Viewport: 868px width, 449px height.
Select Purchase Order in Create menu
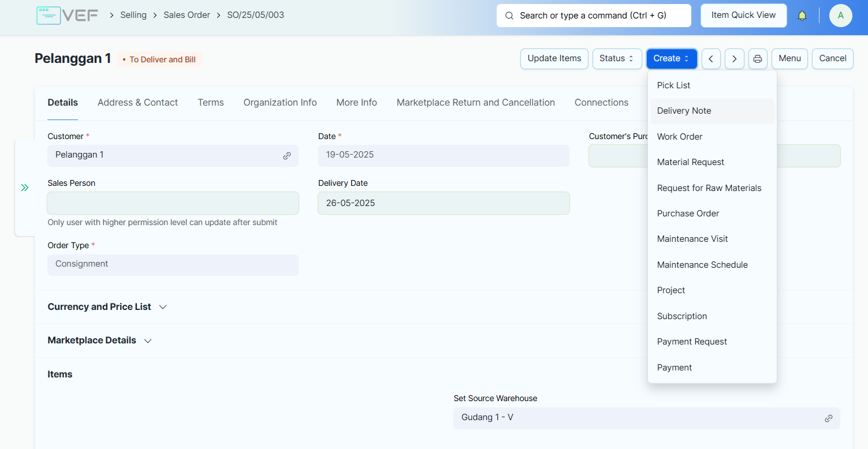point(712,214)
